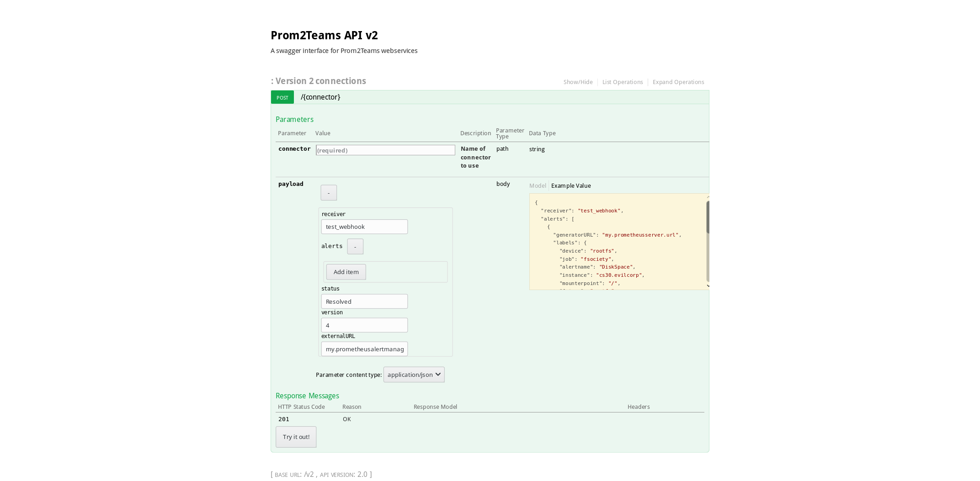This screenshot has width=980, height=481.
Task: Switch to the Model tab
Action: tap(538, 185)
